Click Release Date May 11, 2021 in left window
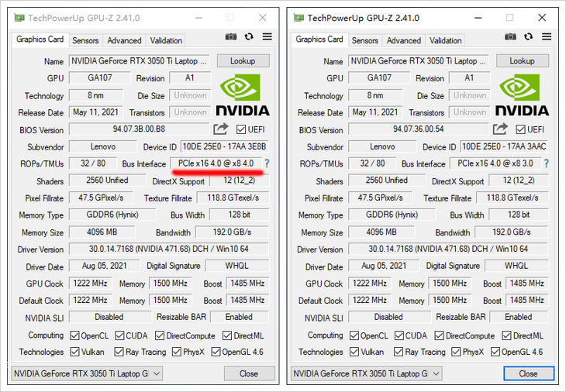Viewport: 566px width, 392px height. [x=96, y=112]
